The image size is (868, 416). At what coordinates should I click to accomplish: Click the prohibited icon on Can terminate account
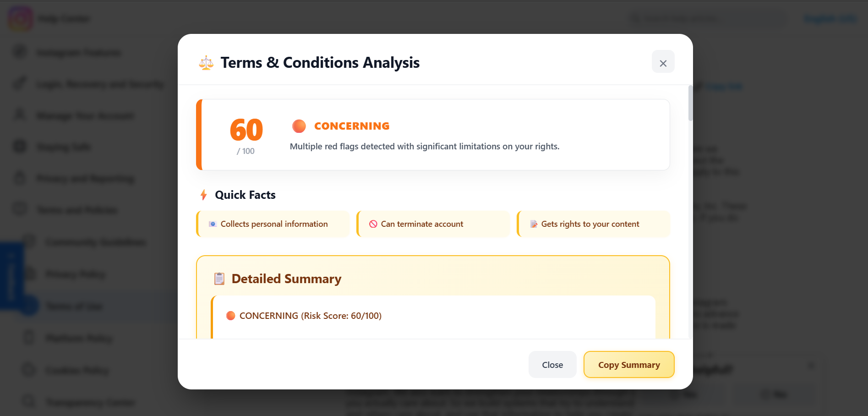click(373, 224)
